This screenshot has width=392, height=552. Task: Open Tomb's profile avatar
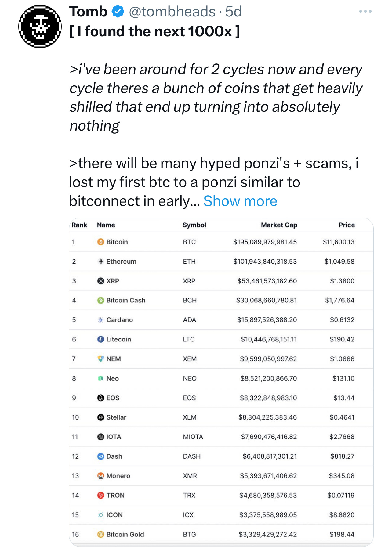40,27
